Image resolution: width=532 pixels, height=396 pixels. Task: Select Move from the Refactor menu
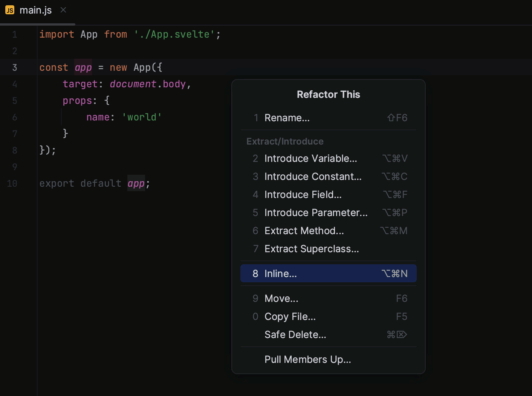(281, 298)
